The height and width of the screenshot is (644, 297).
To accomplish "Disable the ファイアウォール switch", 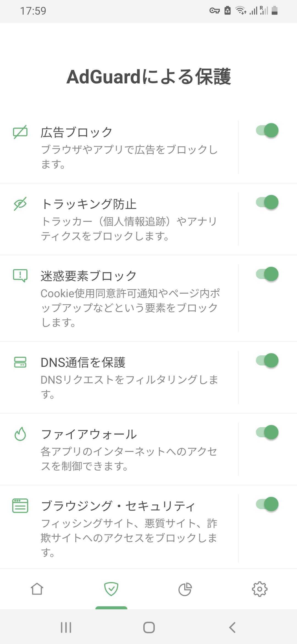I will (267, 432).
